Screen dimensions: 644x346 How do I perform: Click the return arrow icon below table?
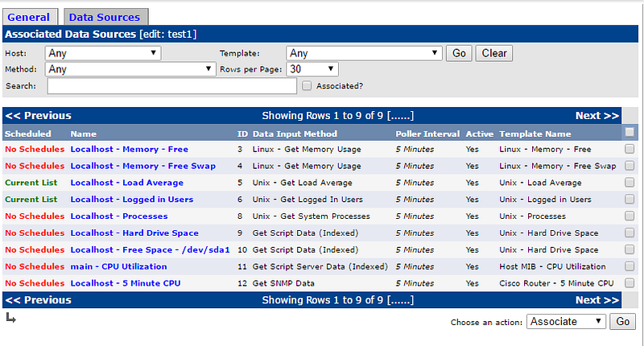click(x=11, y=318)
